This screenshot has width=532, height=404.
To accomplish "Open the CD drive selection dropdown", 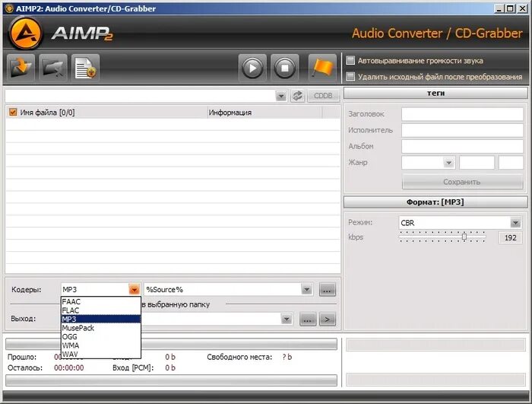I will pos(281,96).
